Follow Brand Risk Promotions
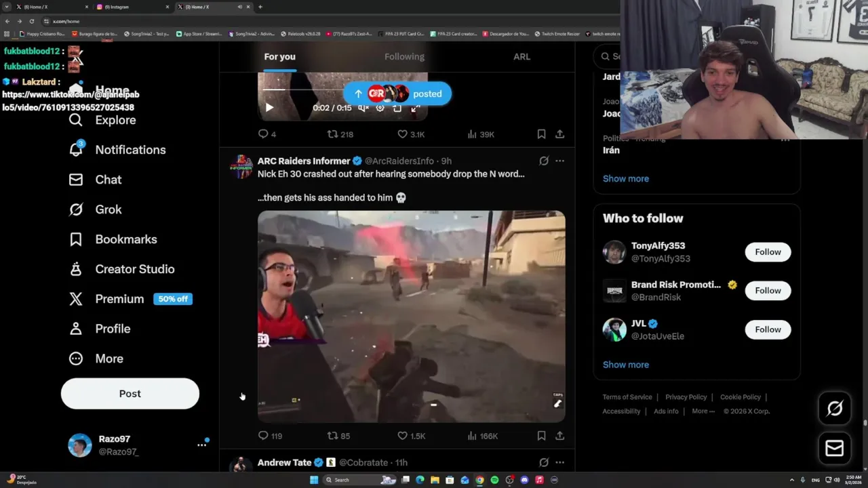 coord(768,290)
